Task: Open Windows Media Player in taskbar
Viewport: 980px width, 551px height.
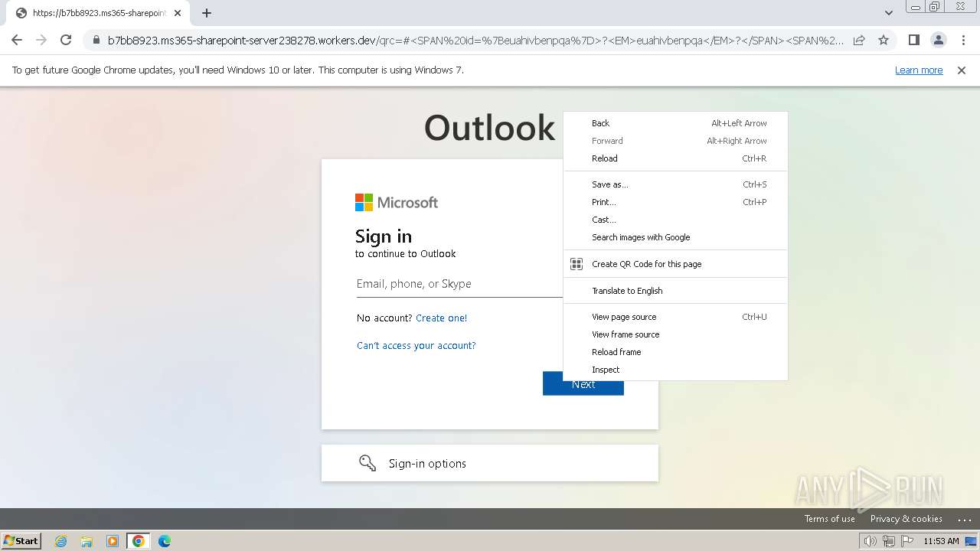Action: tap(113, 541)
